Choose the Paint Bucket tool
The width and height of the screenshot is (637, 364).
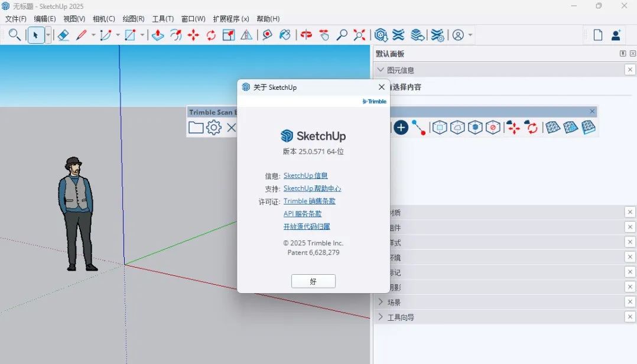285,35
